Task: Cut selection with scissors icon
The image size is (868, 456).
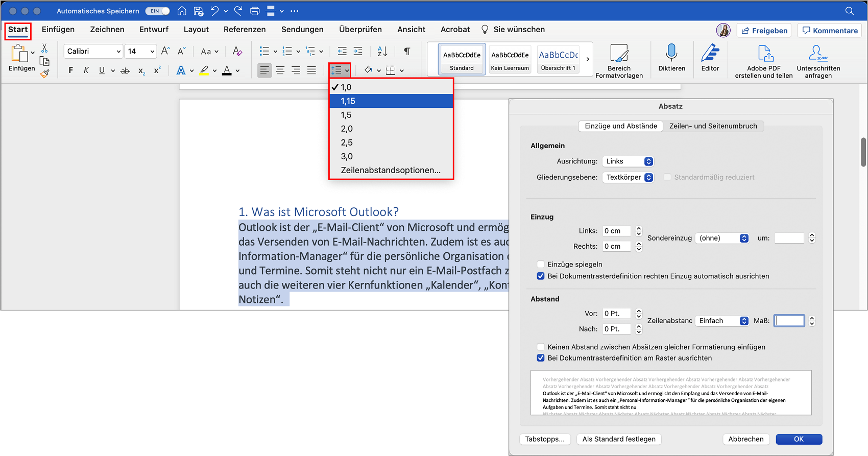Action: pos(44,49)
